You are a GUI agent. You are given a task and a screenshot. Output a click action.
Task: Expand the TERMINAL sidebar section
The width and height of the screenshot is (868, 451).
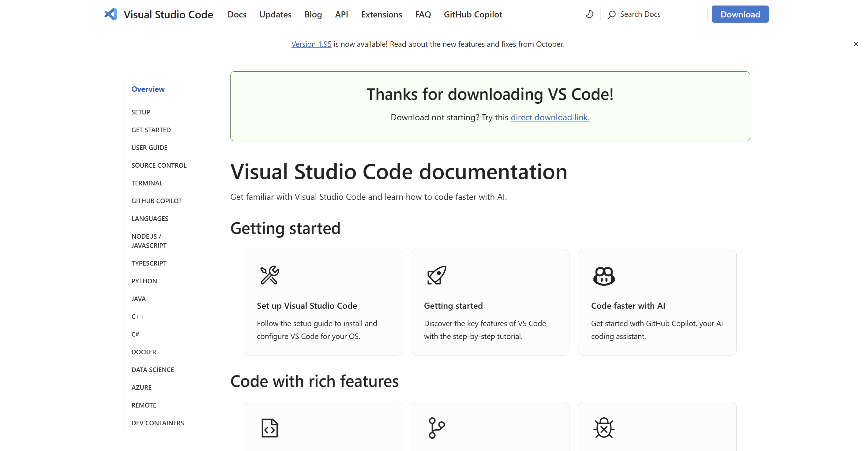point(147,183)
